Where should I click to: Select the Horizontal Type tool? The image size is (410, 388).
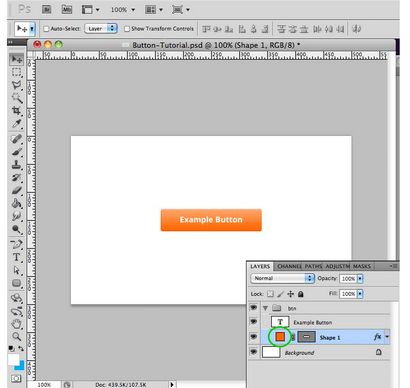click(x=16, y=257)
